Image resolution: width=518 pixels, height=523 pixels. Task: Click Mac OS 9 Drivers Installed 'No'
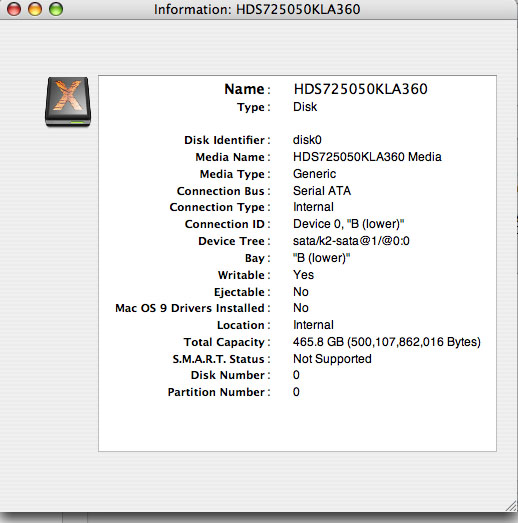click(301, 308)
